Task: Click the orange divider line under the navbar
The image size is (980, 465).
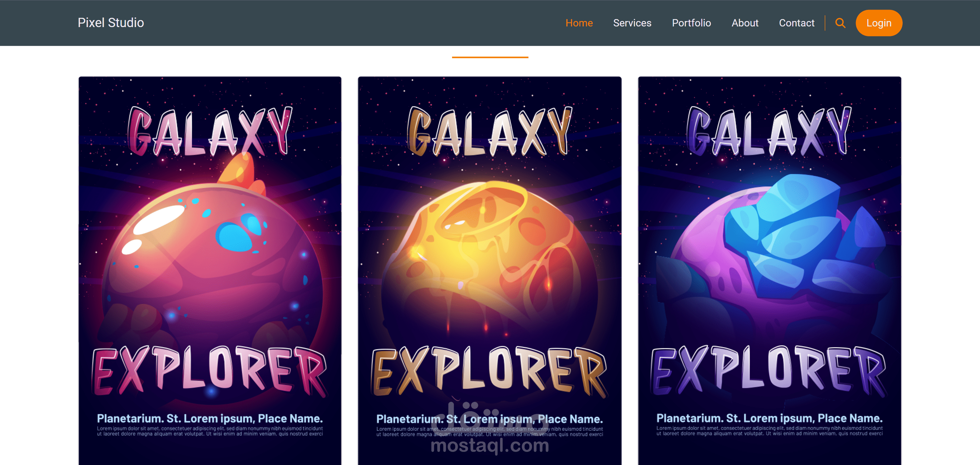Action: (x=490, y=57)
